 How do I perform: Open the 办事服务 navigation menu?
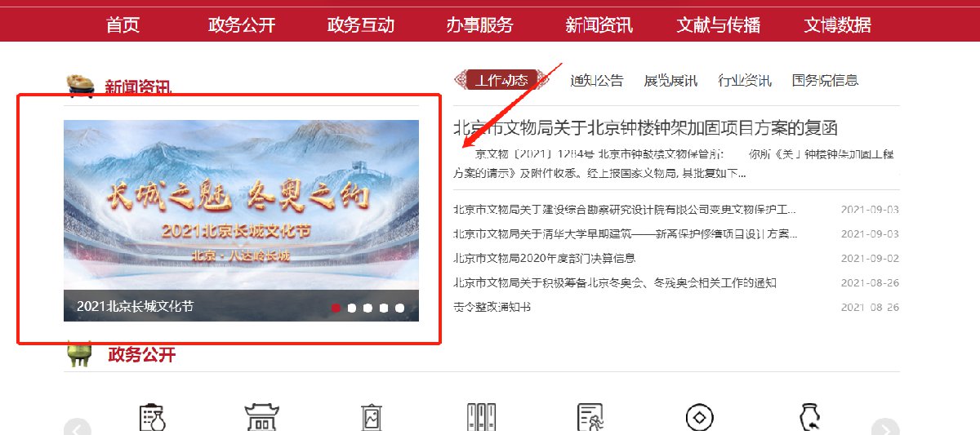pyautogui.click(x=479, y=24)
